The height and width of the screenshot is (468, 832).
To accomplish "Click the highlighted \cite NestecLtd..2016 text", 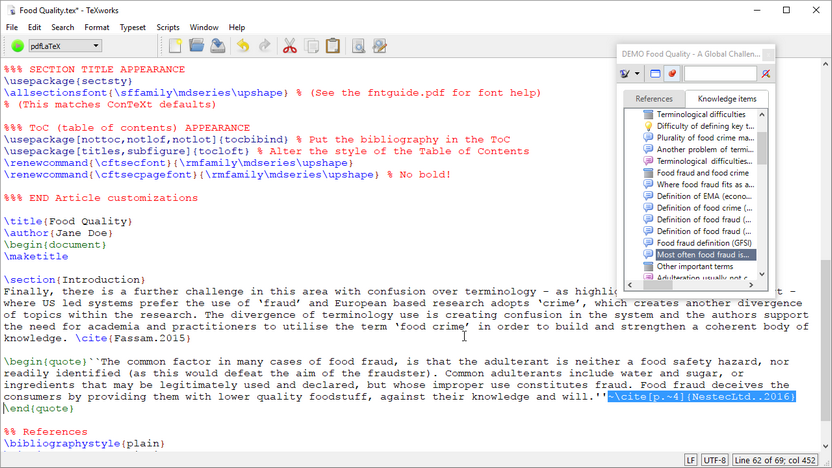I will [701, 396].
